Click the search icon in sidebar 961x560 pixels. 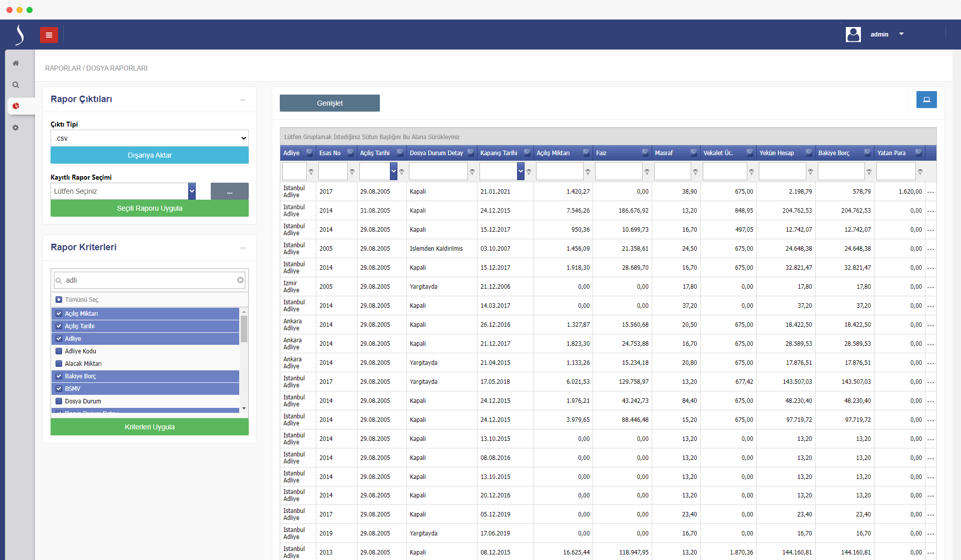point(16,85)
